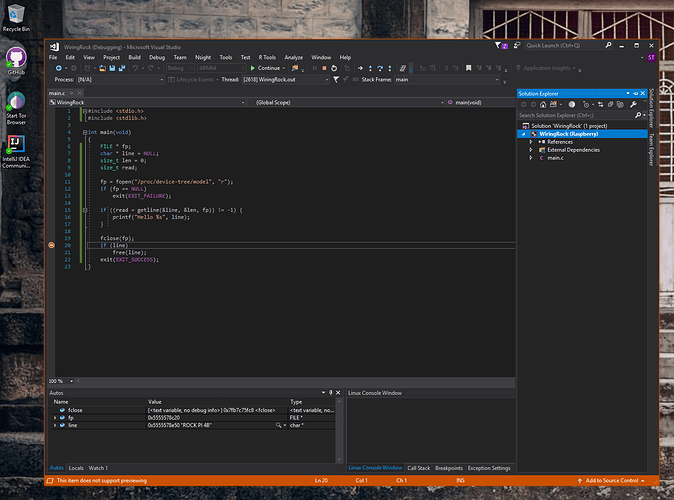Screen dimensions: 674x500
Task: Pause execution with the Break All icon
Action: pos(315,68)
